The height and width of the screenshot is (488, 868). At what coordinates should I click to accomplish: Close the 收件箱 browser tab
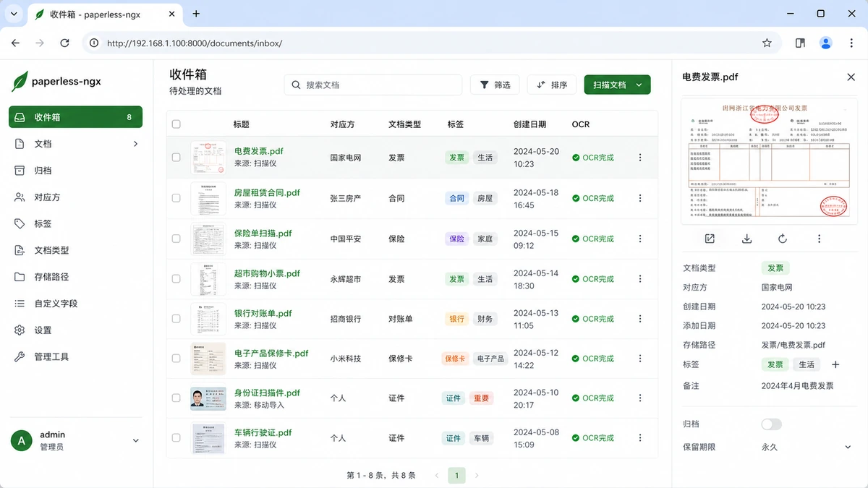tap(171, 14)
